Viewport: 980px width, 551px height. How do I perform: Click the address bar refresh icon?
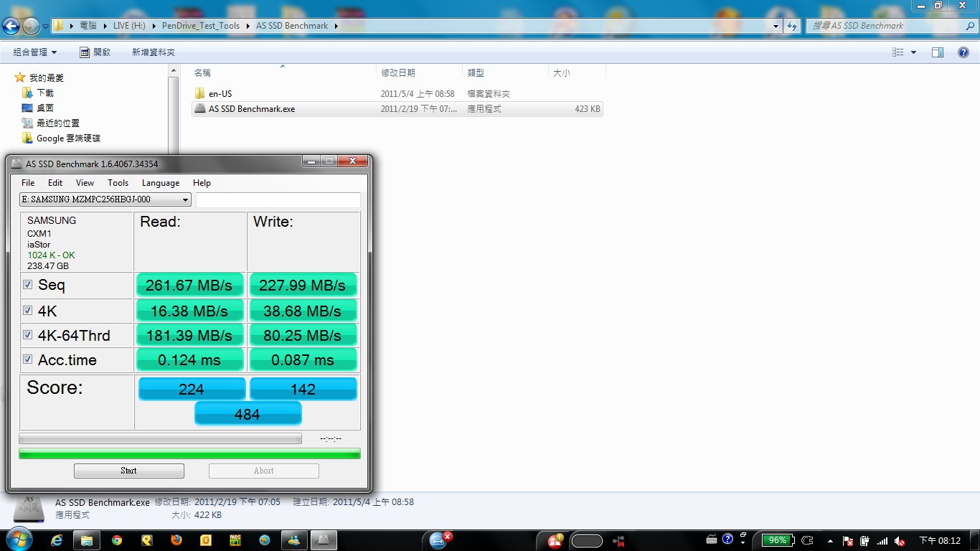pos(792,26)
